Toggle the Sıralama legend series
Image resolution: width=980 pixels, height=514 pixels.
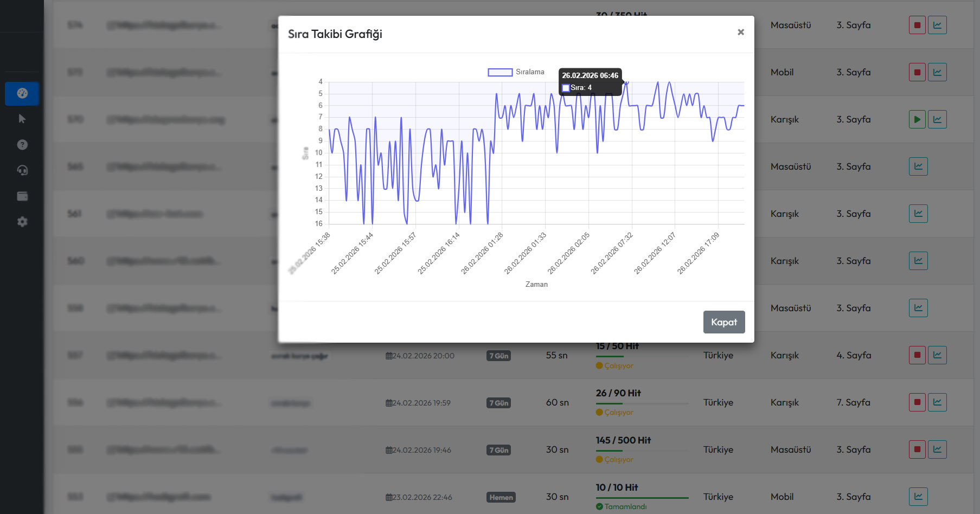[x=516, y=72]
